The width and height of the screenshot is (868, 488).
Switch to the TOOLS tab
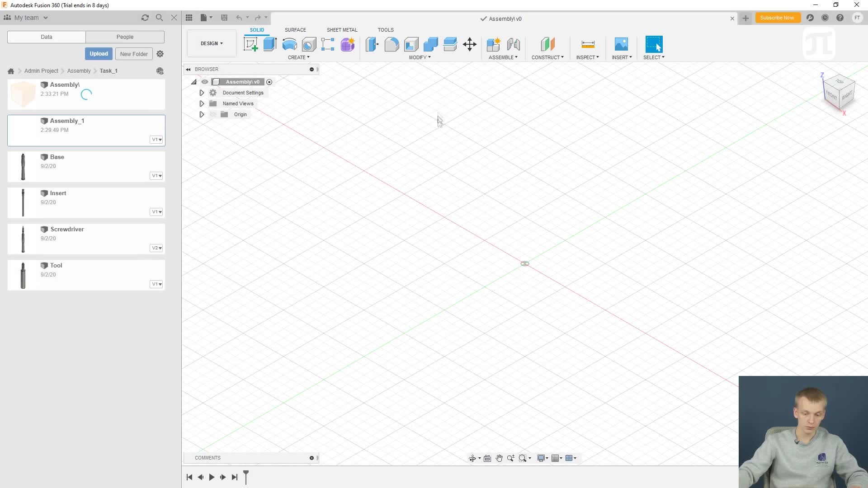point(386,30)
